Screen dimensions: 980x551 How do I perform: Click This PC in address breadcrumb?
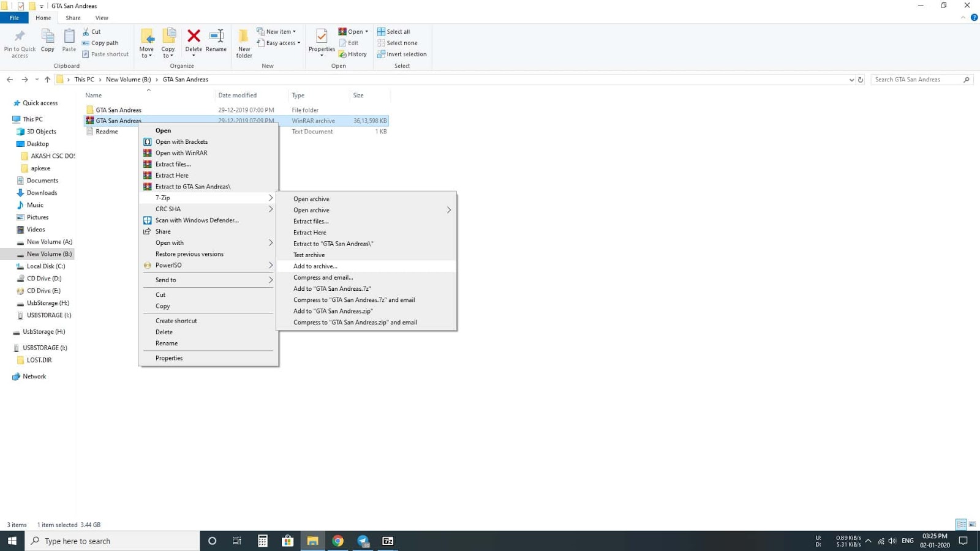(85, 80)
